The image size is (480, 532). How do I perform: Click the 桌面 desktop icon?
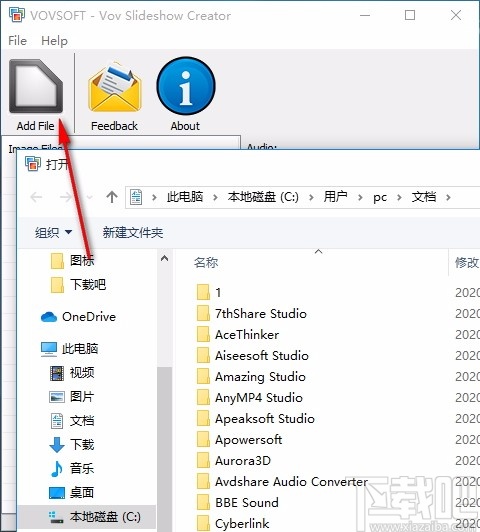pyautogui.click(x=57, y=493)
